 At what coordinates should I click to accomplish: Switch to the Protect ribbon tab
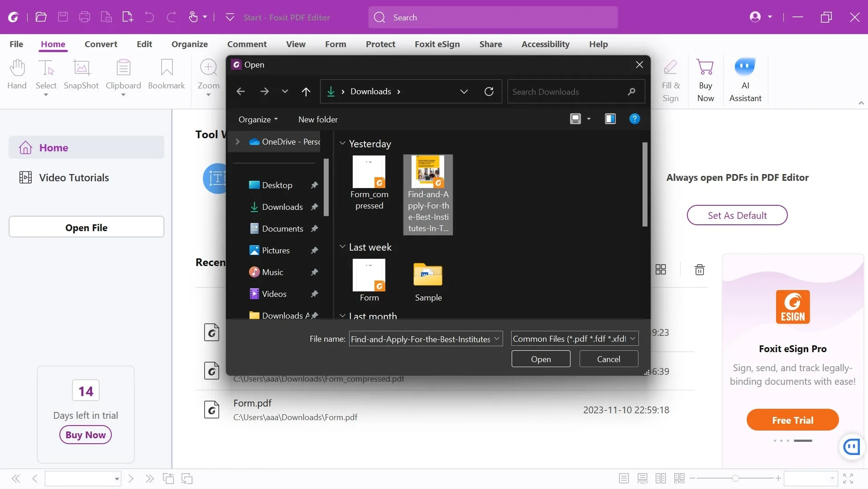380,44
